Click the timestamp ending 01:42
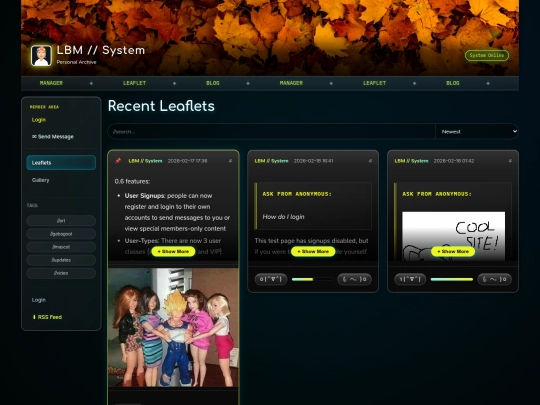Viewport: 540px width, 405px height. [x=454, y=161]
